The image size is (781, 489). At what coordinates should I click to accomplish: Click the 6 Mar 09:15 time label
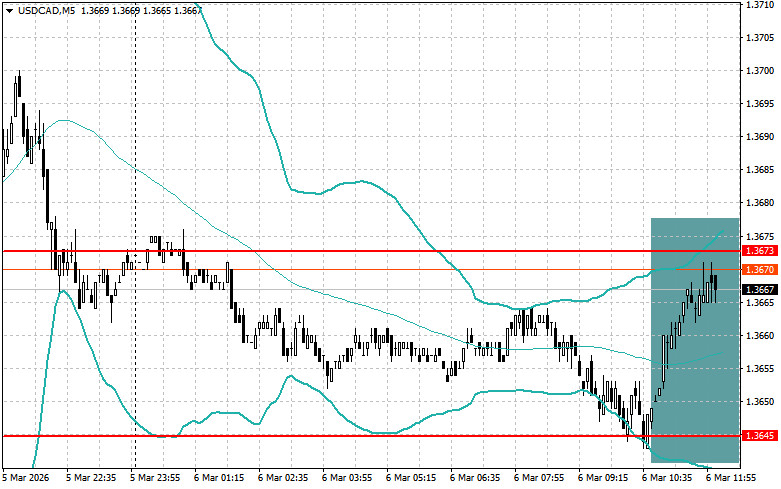point(603,478)
